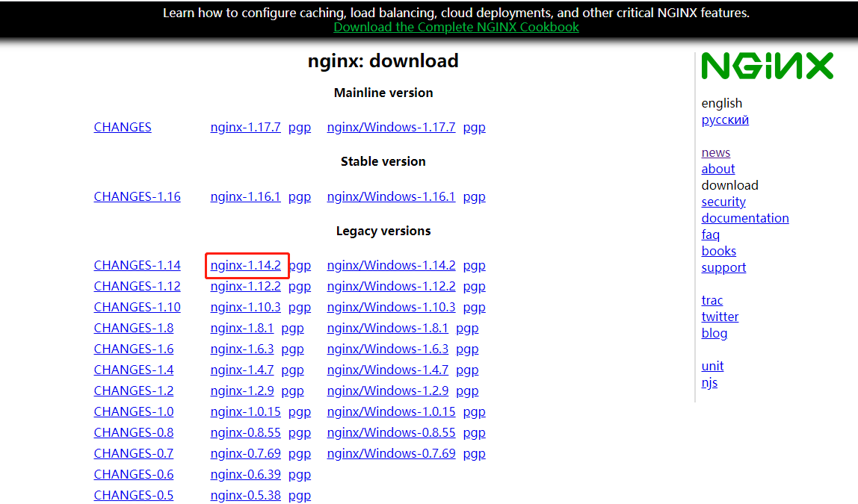Click the NGINX logo
The height and width of the screenshot is (504, 858).
point(767,66)
